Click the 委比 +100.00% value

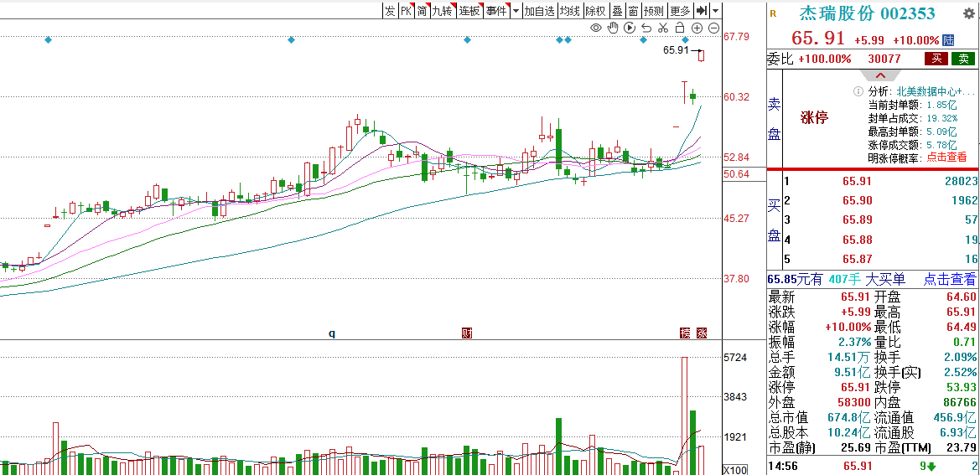point(824,59)
